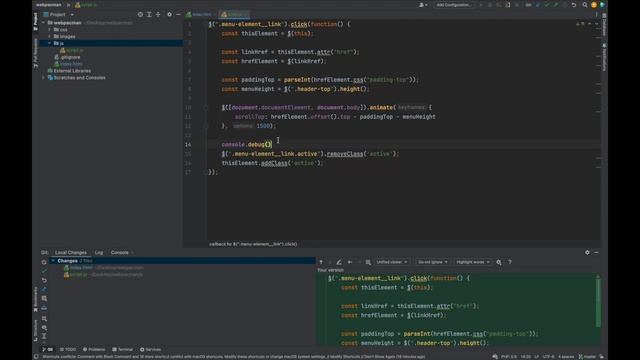Viewport: 640px width, 360px height.
Task: Toggle the Bookmarks side stripe button
Action: click(36, 299)
